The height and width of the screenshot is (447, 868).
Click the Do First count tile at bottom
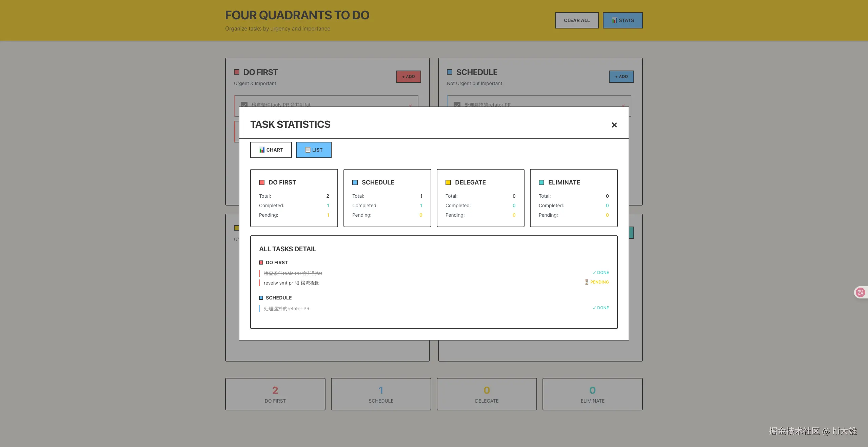275,394
